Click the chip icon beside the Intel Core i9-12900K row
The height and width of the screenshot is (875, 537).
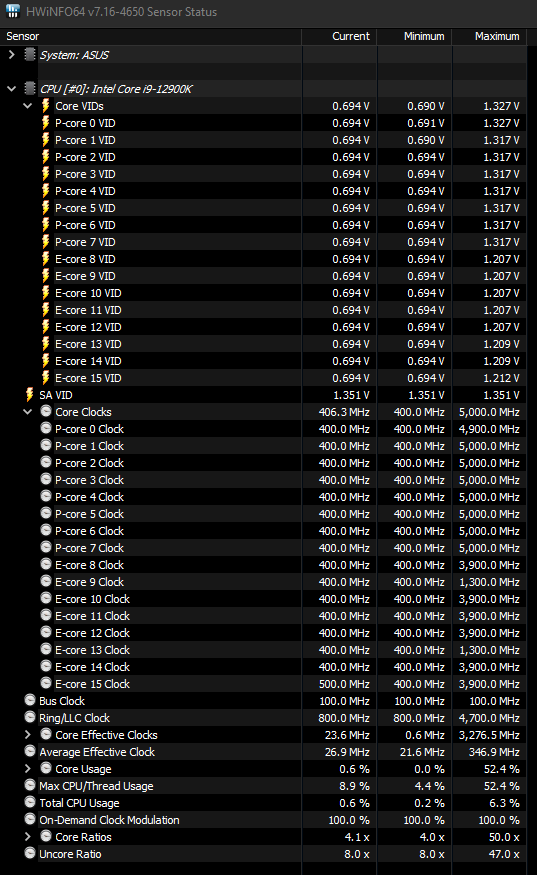(30, 88)
